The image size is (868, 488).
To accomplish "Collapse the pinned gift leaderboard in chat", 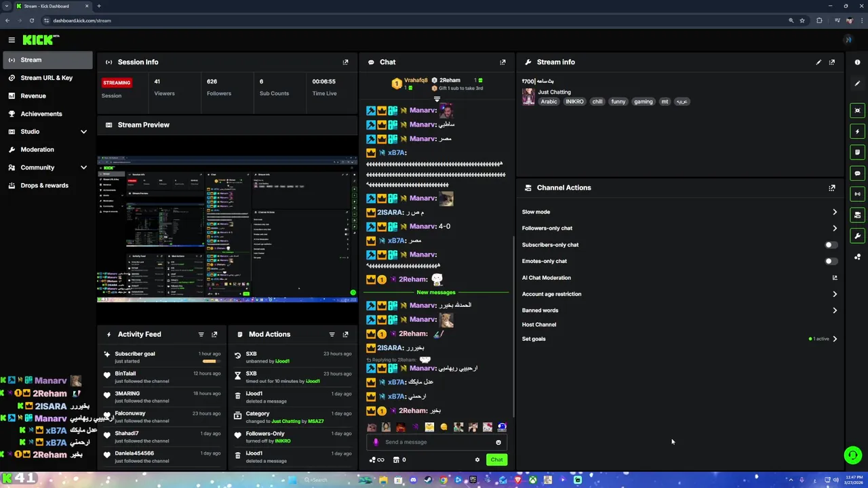I will (437, 99).
